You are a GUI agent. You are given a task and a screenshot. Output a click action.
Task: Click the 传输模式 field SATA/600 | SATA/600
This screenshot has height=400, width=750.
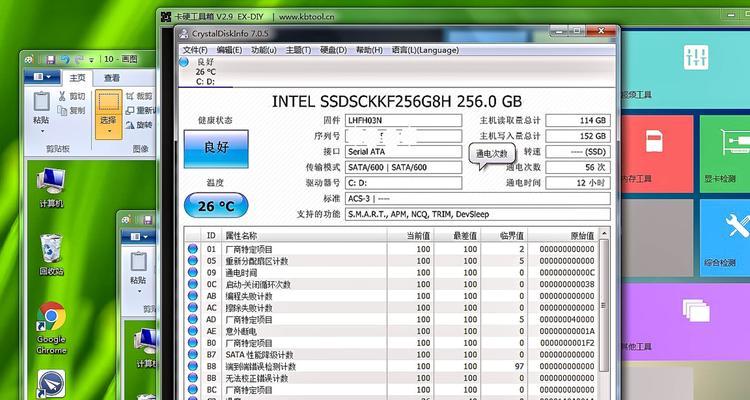tap(404, 167)
